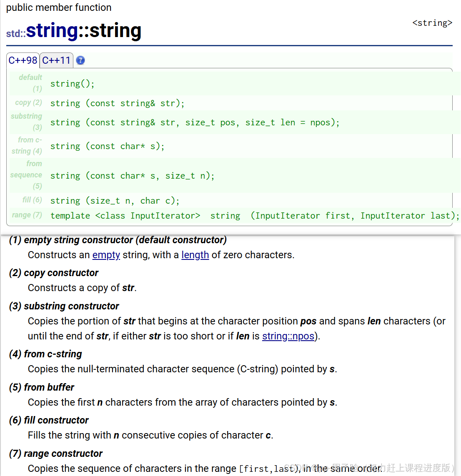Click the template InputIterator range signature
This screenshot has width=461, height=476.
[255, 216]
